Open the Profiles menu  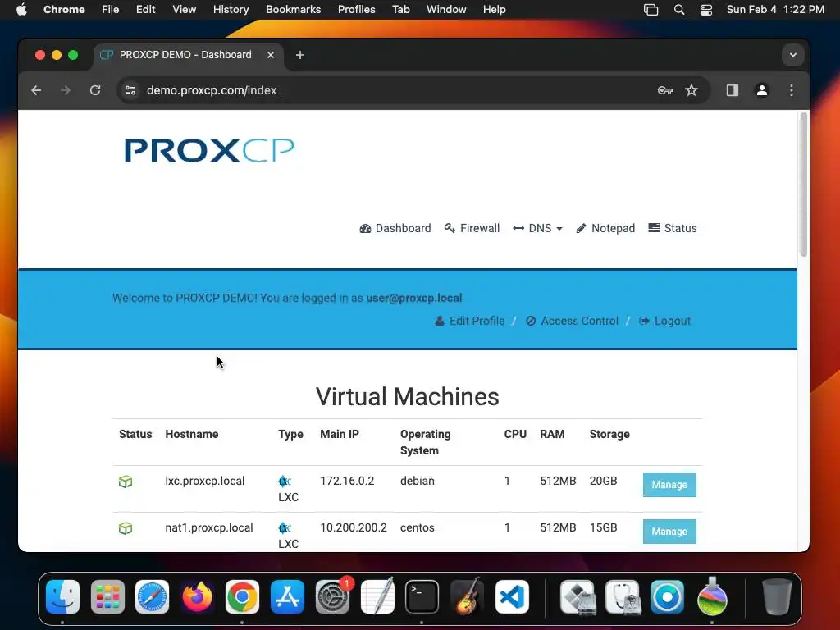pyautogui.click(x=356, y=10)
